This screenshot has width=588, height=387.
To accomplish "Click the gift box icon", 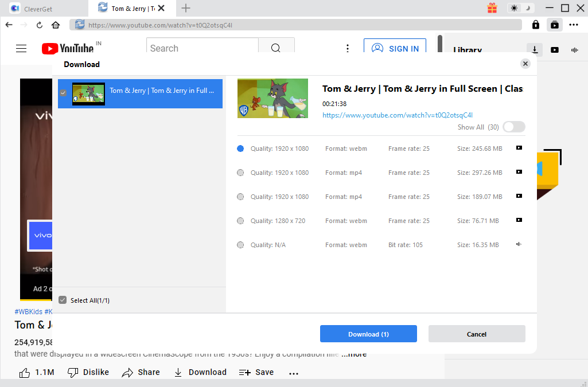I will 492,8.
